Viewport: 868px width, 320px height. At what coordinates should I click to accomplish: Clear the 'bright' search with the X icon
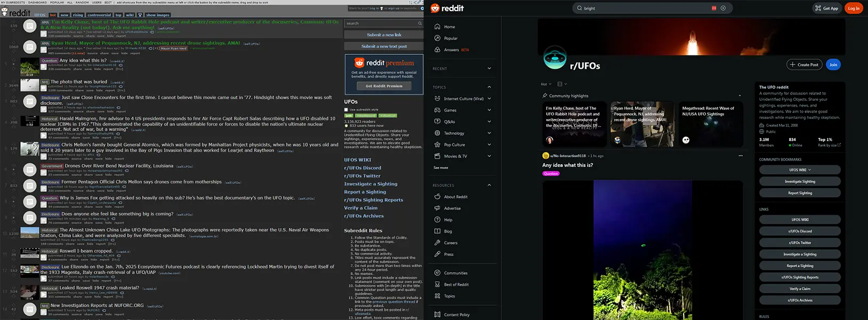tap(723, 8)
